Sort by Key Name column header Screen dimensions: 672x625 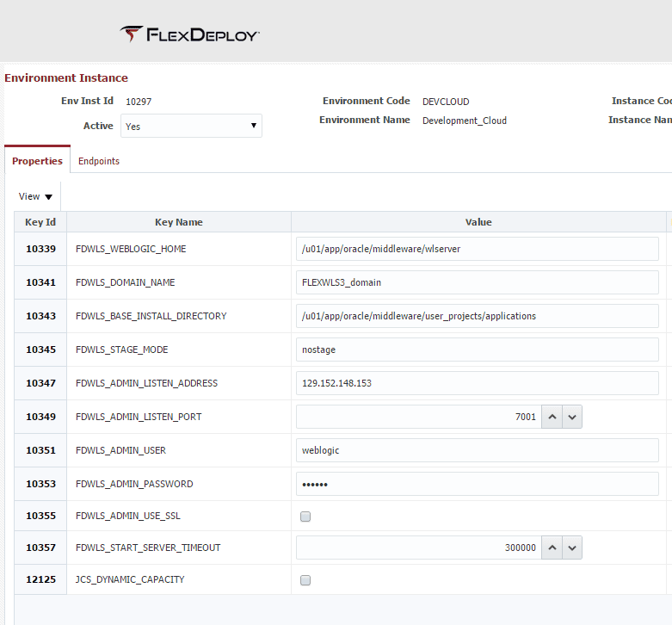click(x=179, y=222)
